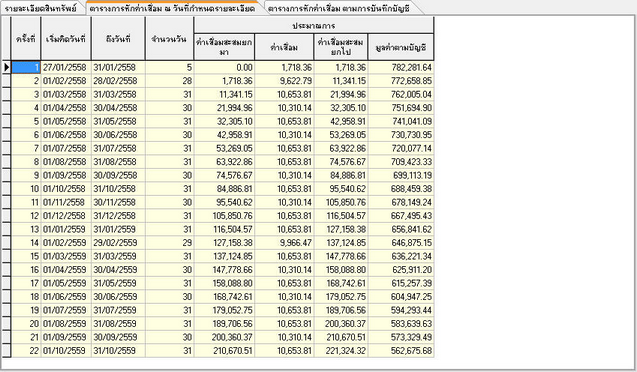Select book value 699,113.19
The height and width of the screenshot is (372, 637).
click(x=401, y=175)
